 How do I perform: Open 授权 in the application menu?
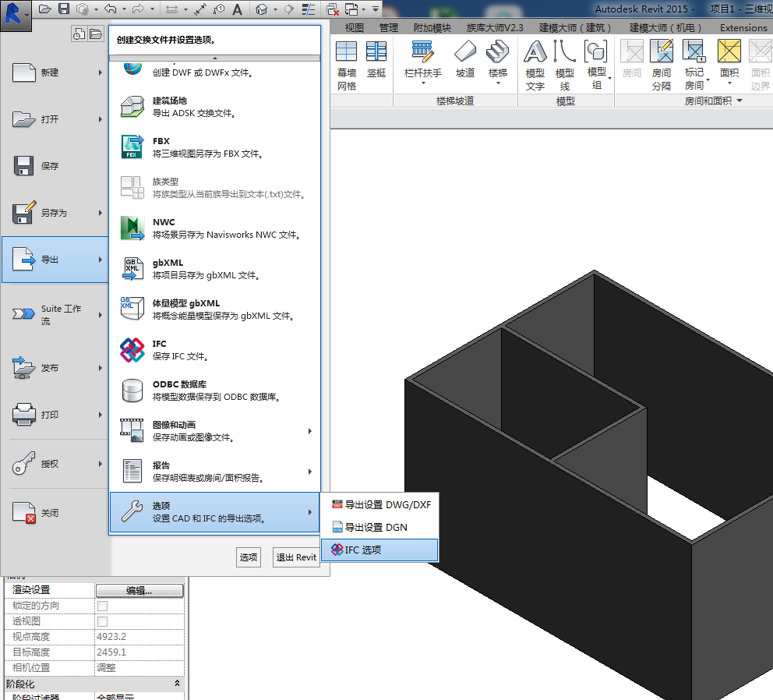coord(55,464)
